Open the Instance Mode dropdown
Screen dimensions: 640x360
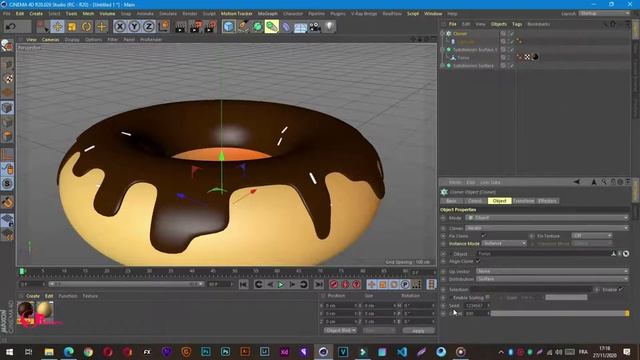coord(504,243)
